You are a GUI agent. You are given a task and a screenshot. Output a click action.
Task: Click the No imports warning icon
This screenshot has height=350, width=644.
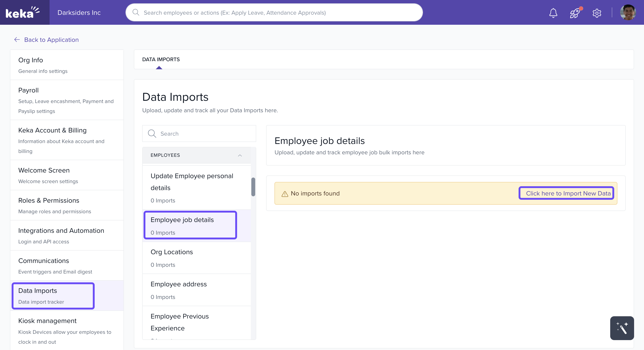285,194
